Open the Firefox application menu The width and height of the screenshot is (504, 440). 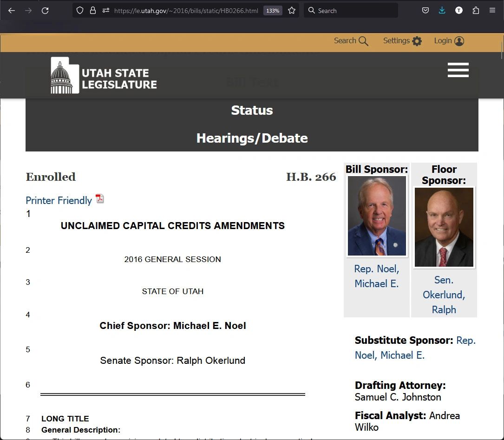click(492, 11)
